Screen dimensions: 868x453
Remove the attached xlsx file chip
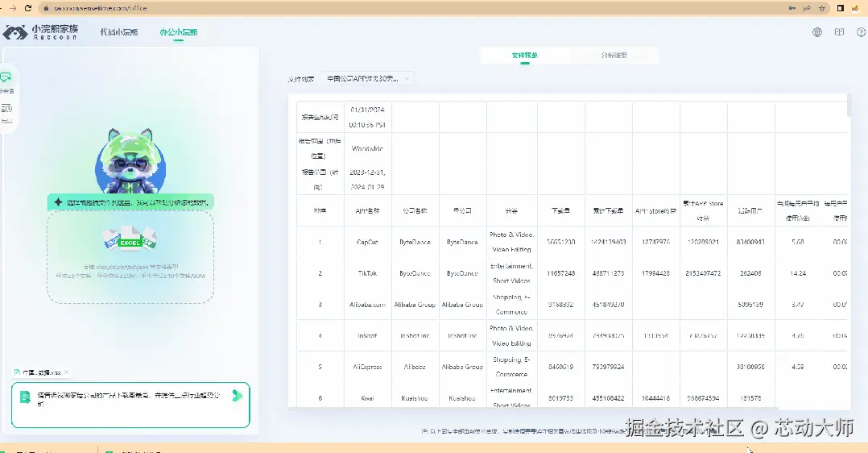66,372
